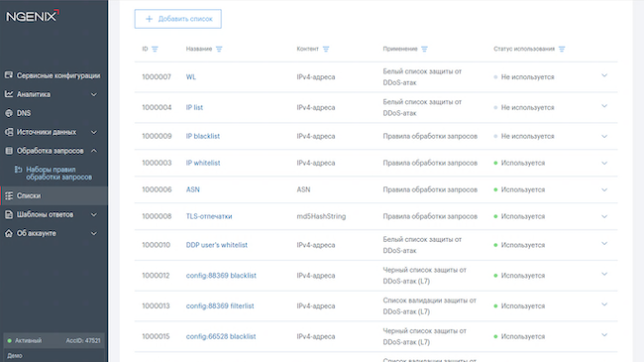Expand the TLS-отпечатки row chevron
Screen dimensions: 644x362
click(604, 216)
